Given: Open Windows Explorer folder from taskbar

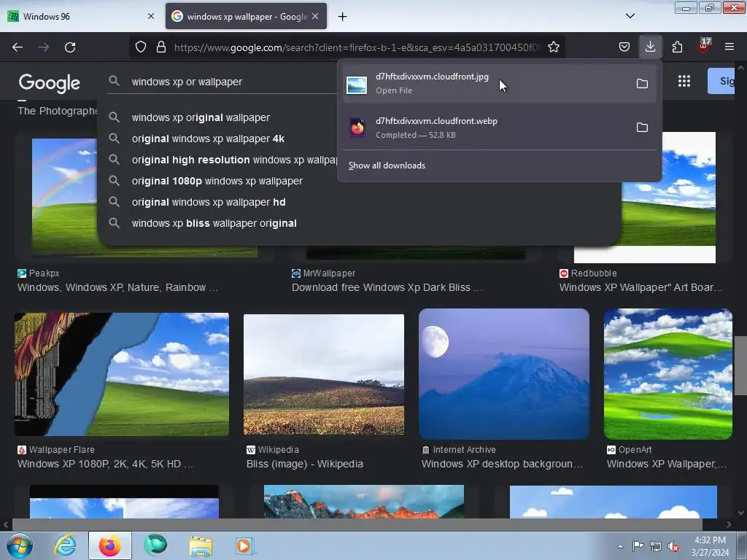Looking at the screenshot, I should point(201,546).
